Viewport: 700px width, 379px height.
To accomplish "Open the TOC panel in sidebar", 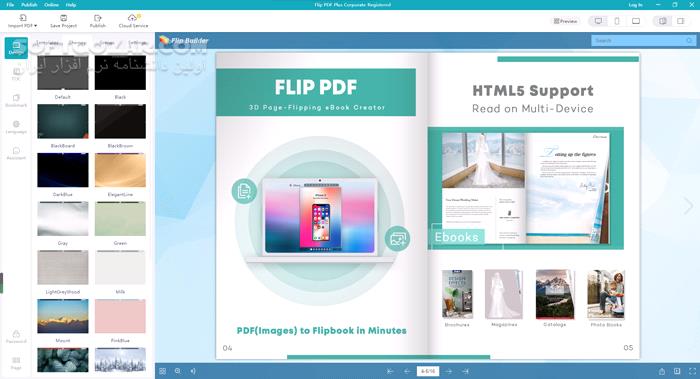I will [x=16, y=74].
